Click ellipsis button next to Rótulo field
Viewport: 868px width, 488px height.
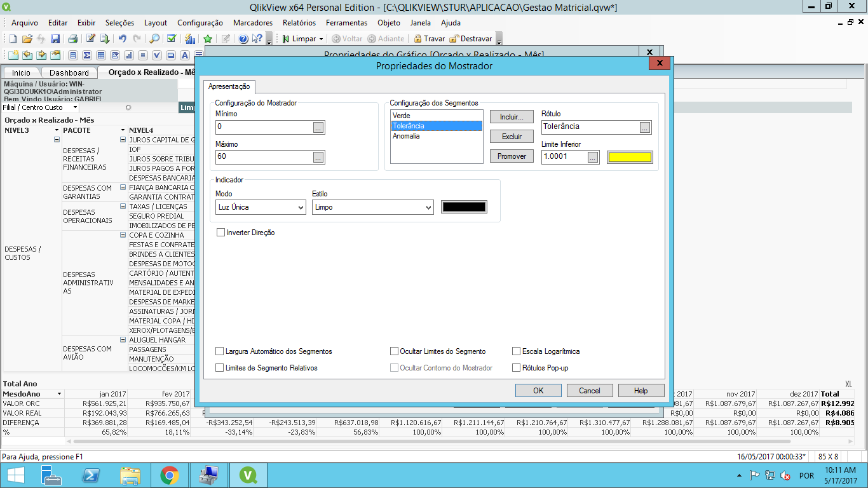pyautogui.click(x=645, y=127)
